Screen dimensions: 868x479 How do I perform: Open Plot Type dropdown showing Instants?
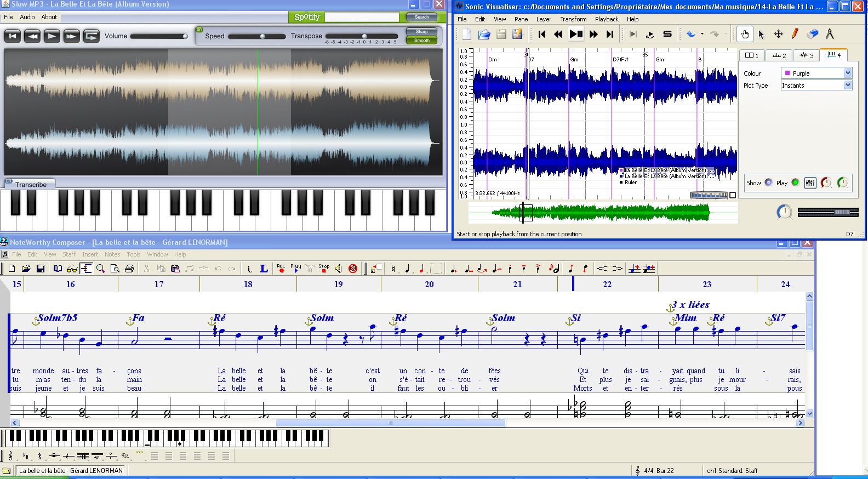[x=816, y=85]
